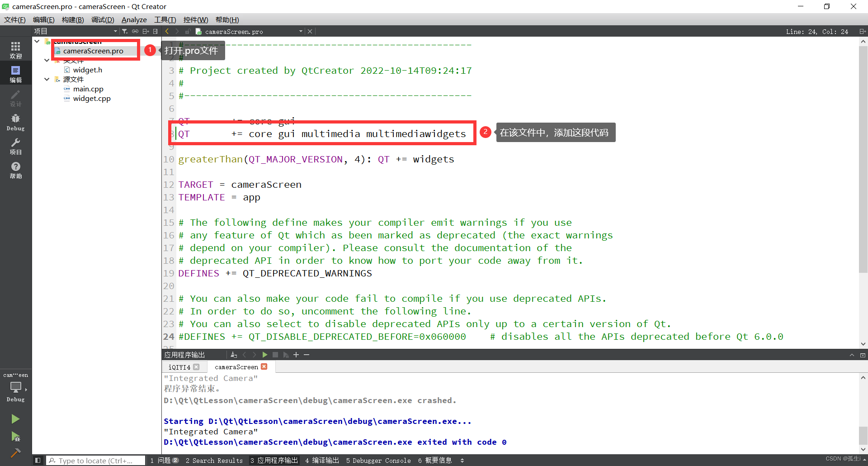Open the 项目 (Projects) mode
The height and width of the screenshot is (466, 868).
click(16, 146)
